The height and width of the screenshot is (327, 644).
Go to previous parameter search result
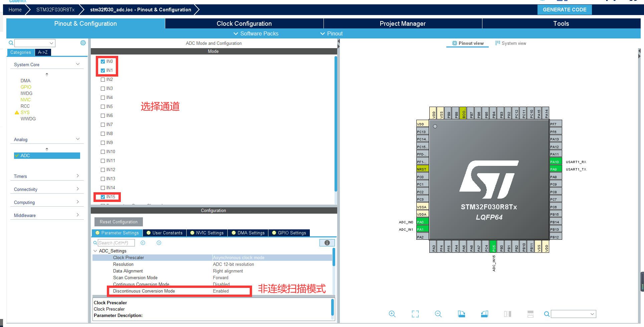tap(143, 243)
